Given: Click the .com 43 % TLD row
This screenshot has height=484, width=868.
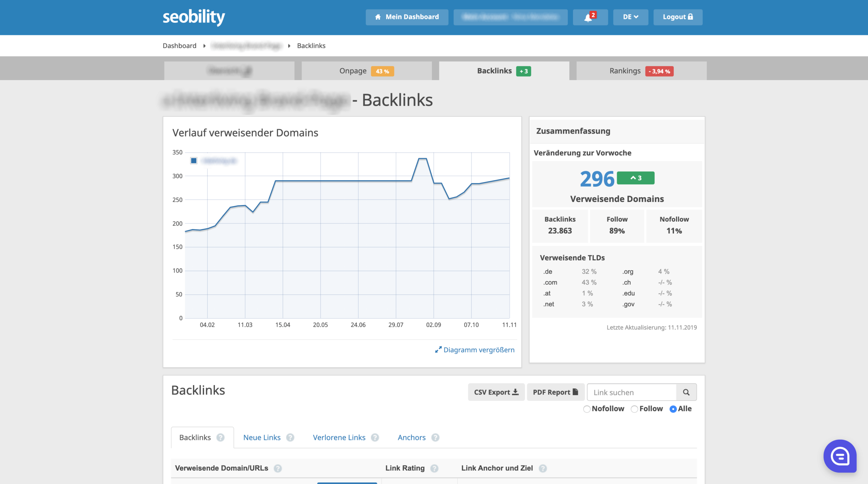Looking at the screenshot, I should pyautogui.click(x=570, y=282).
